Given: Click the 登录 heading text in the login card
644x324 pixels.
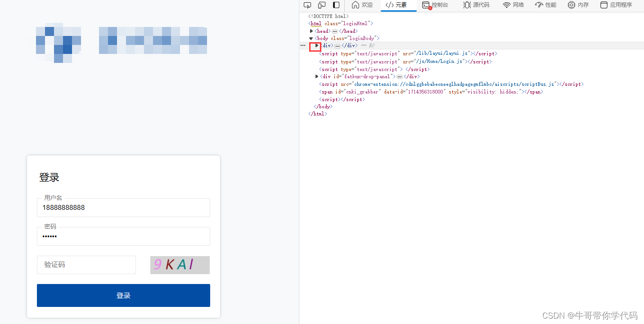Looking at the screenshot, I should pyautogui.click(x=49, y=178).
